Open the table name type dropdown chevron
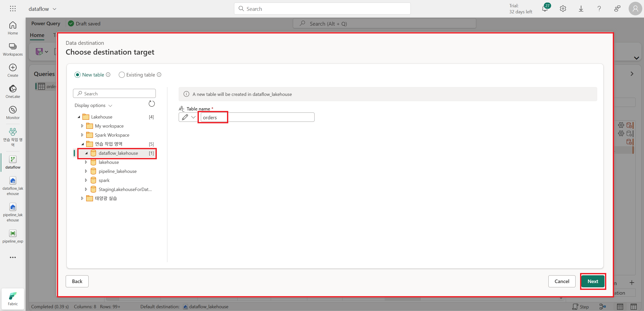The width and height of the screenshot is (644, 311). coord(193,117)
